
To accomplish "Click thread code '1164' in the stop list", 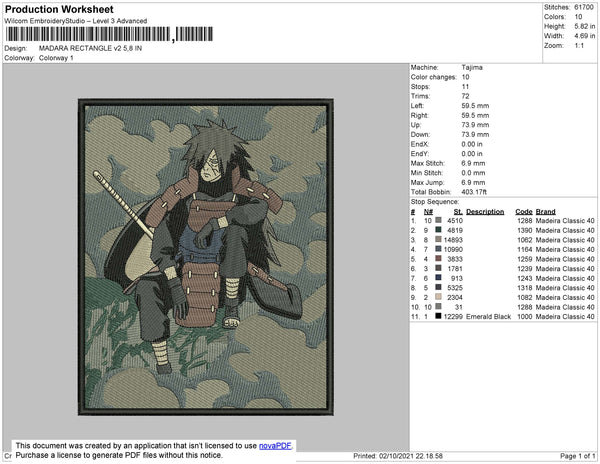I will [x=524, y=249].
